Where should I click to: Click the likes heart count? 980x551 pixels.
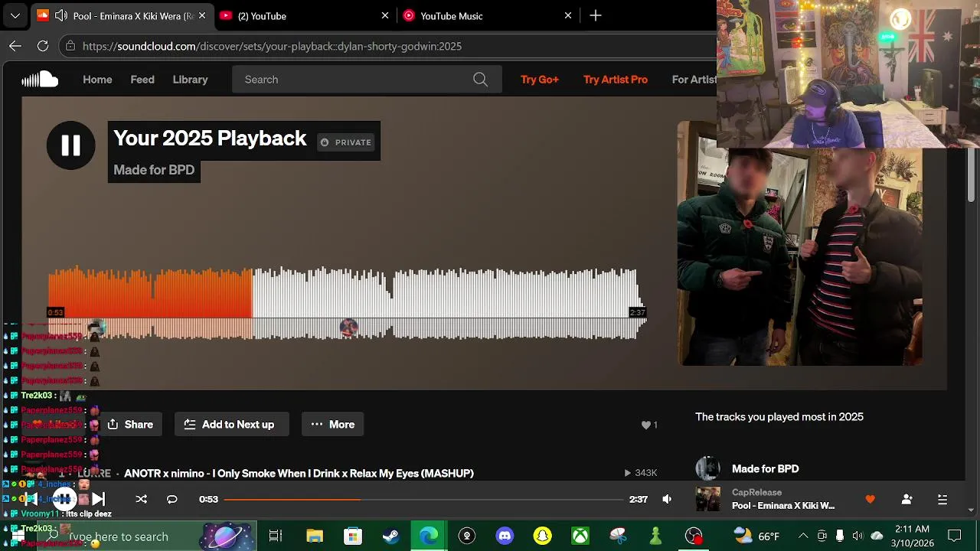point(649,425)
